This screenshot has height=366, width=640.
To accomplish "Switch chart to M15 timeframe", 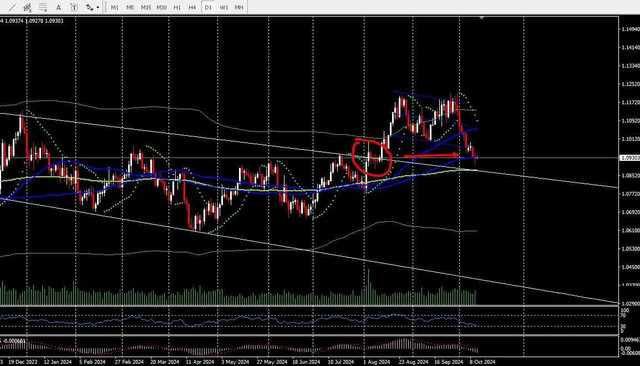I will 146,7.
